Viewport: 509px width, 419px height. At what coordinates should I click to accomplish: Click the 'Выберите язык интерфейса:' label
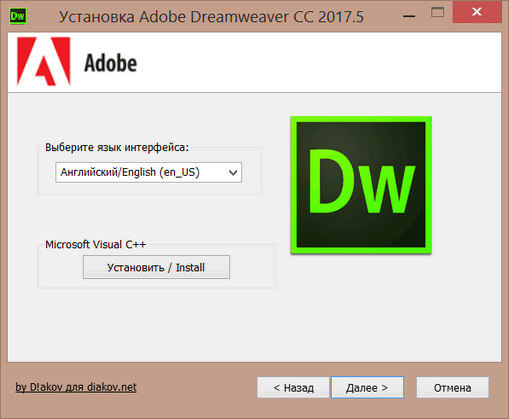[x=117, y=147]
